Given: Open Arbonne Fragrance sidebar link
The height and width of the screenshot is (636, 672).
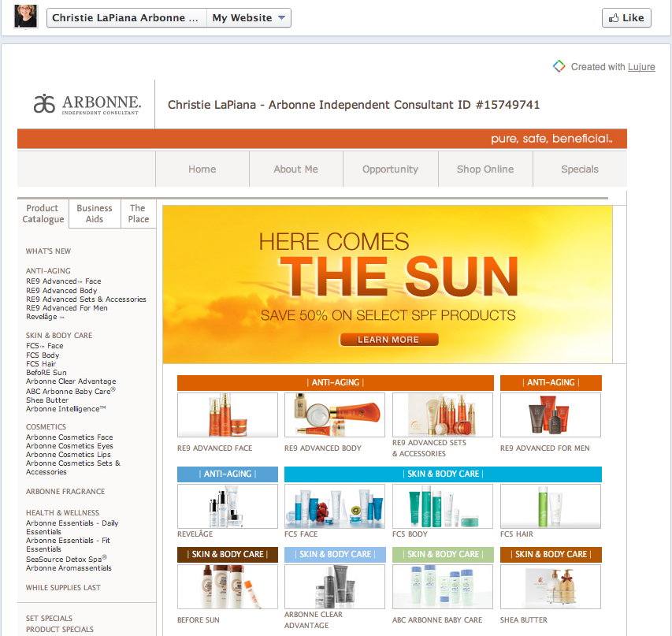Looking at the screenshot, I should (65, 492).
